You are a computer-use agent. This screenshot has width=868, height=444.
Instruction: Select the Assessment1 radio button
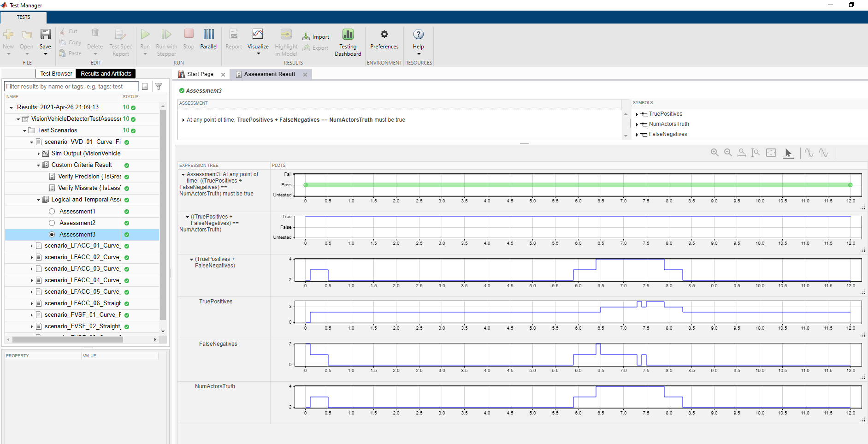click(52, 212)
